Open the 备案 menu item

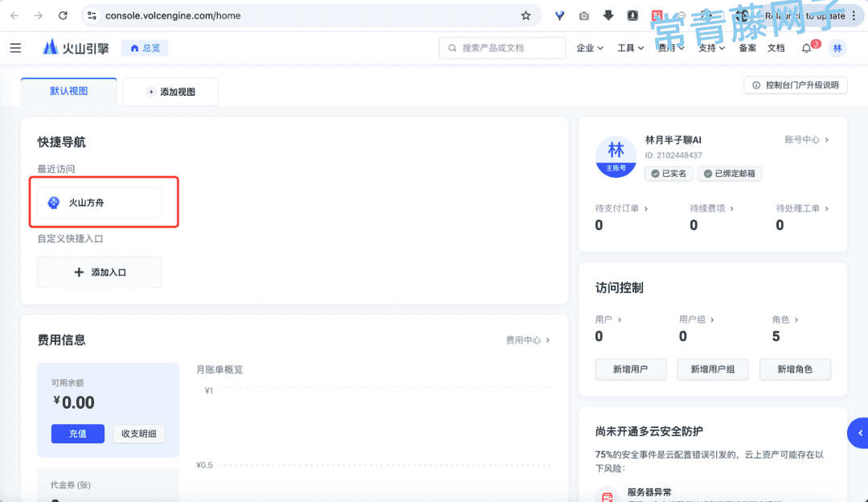pos(747,48)
